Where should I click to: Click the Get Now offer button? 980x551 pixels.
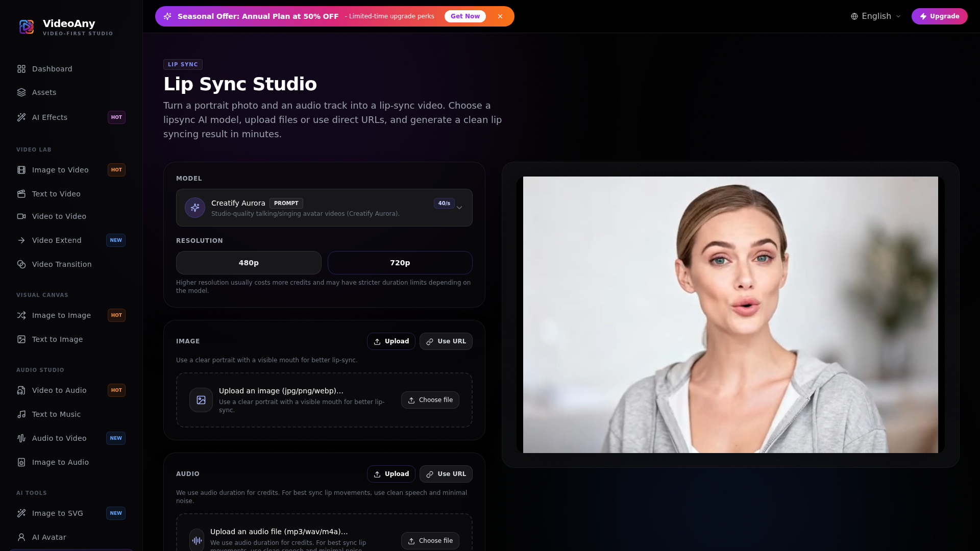click(465, 16)
